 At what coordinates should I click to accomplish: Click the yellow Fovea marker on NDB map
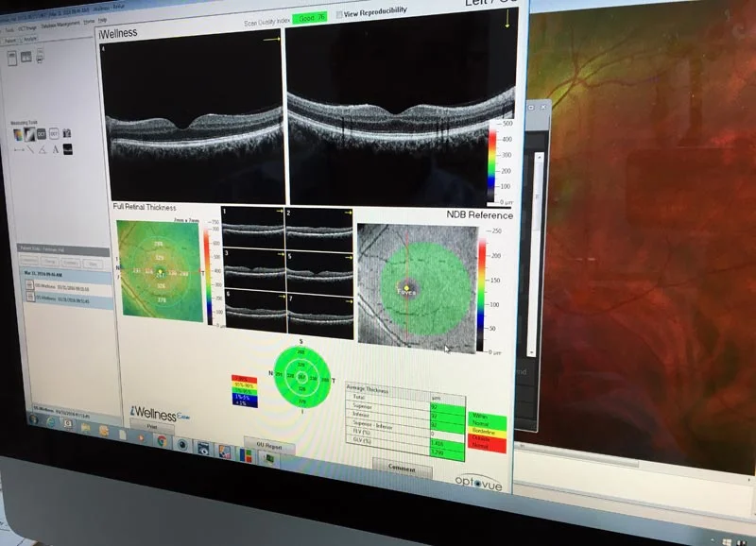pos(406,288)
